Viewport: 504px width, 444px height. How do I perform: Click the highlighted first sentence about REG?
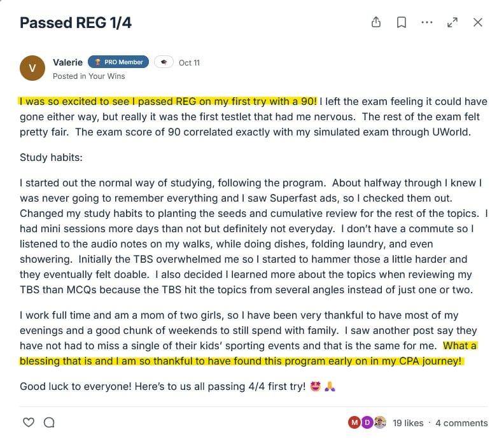(168, 101)
